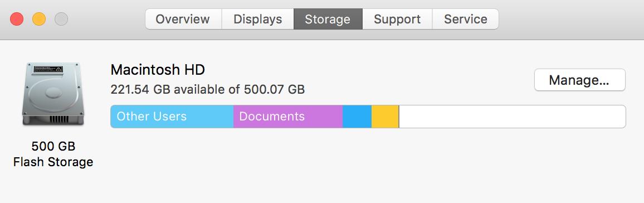Image resolution: width=644 pixels, height=203 pixels.
Task: Minimize the window with yellow button
Action: pyautogui.click(x=39, y=19)
